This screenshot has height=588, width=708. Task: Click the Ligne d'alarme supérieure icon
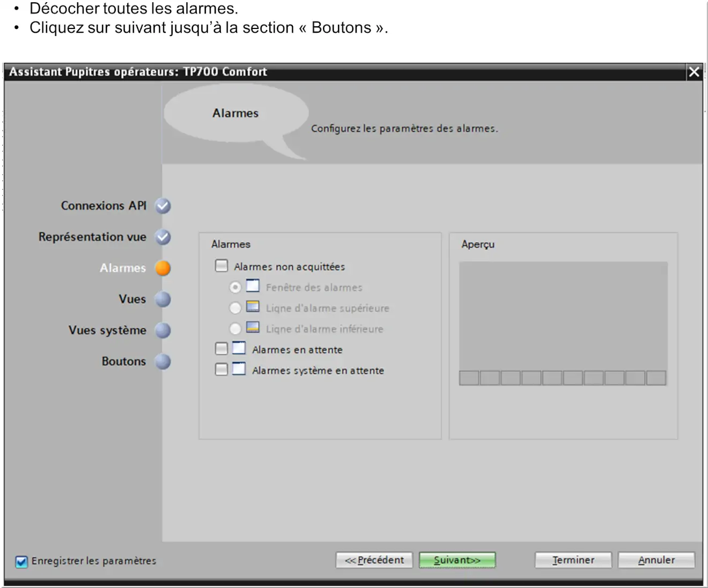(x=253, y=306)
